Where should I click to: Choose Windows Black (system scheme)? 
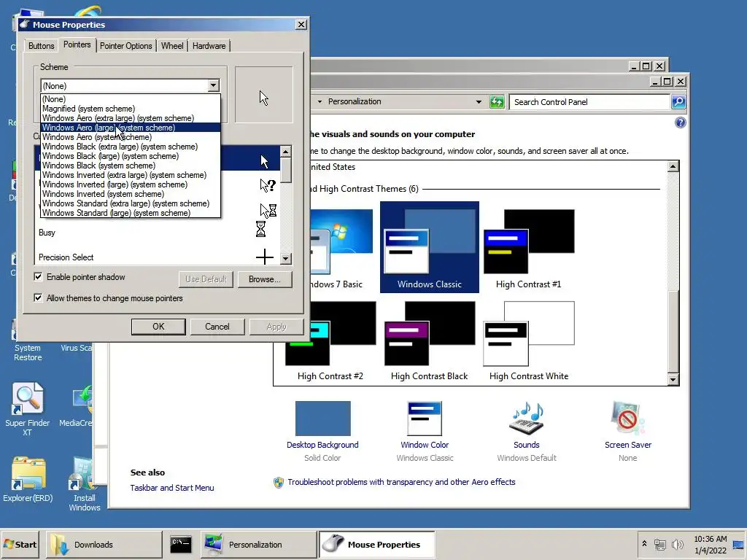click(x=130, y=166)
